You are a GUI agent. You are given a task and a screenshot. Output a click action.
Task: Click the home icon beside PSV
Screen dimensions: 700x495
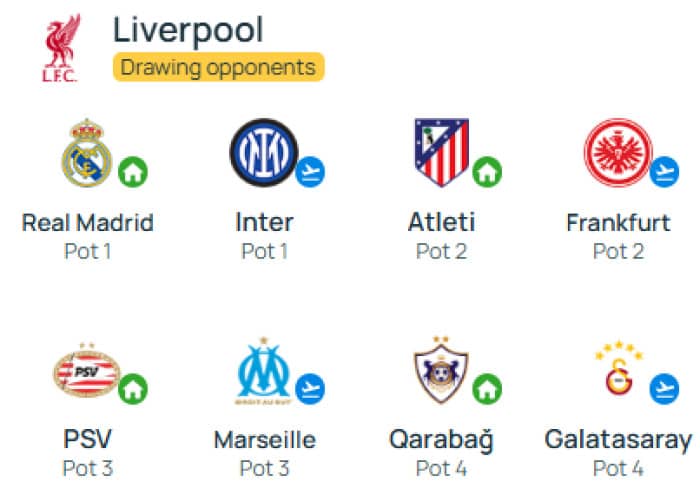point(133,389)
